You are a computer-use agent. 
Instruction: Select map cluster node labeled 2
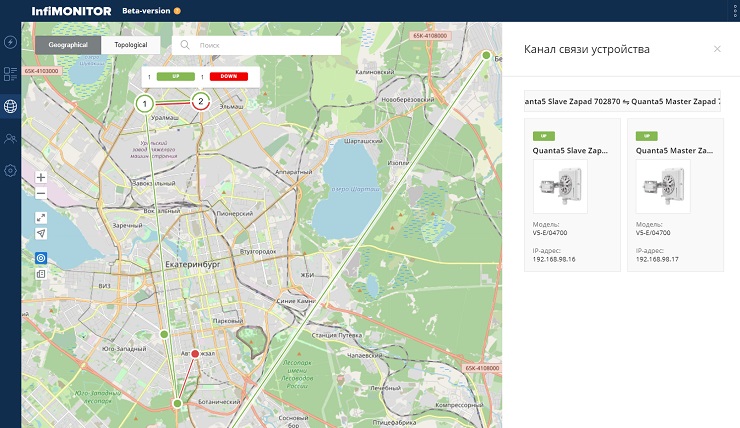pyautogui.click(x=201, y=101)
